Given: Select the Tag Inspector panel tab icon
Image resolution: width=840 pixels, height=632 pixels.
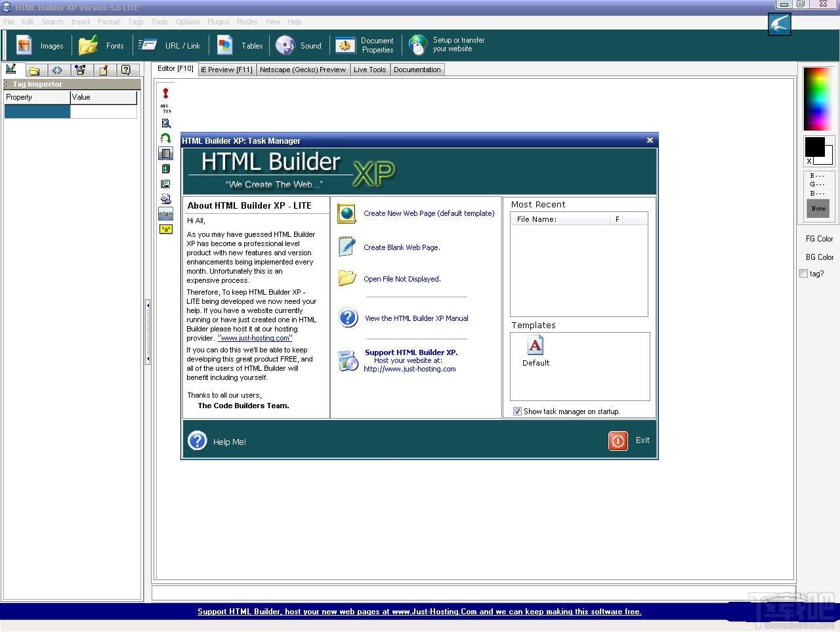Looking at the screenshot, I should pos(11,69).
